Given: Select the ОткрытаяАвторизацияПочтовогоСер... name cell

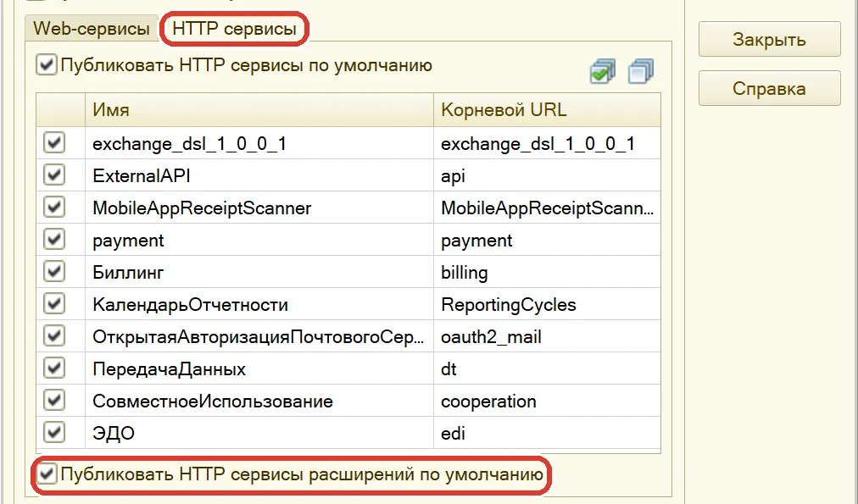Looking at the screenshot, I should pyautogui.click(x=259, y=337).
